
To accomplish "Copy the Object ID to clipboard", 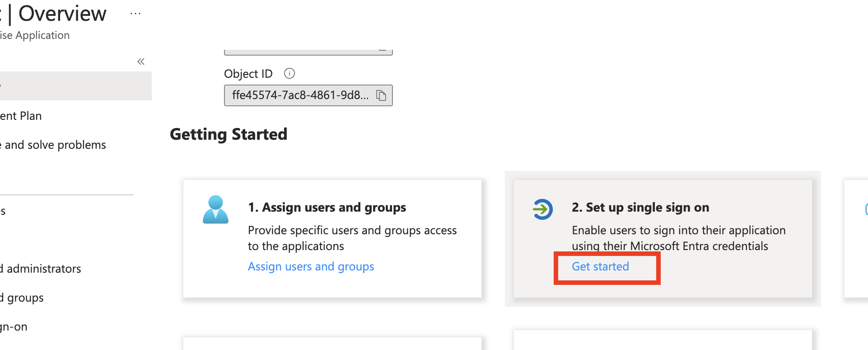I will click(x=381, y=95).
